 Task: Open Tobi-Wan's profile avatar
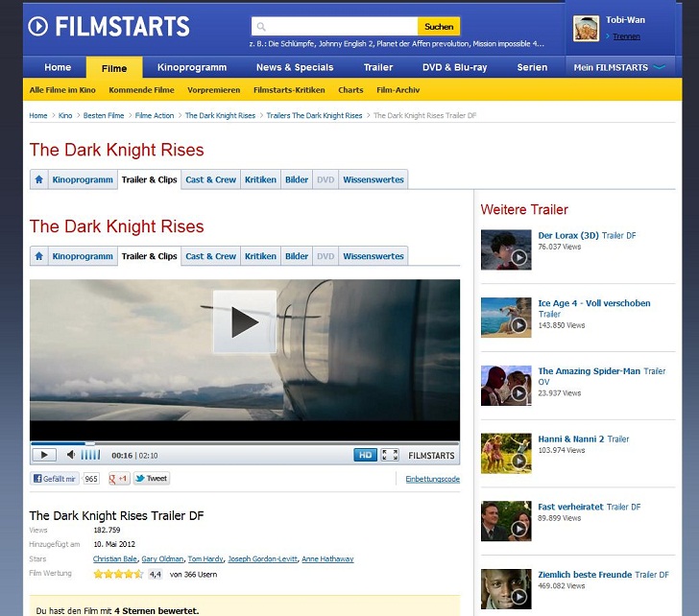[586, 29]
